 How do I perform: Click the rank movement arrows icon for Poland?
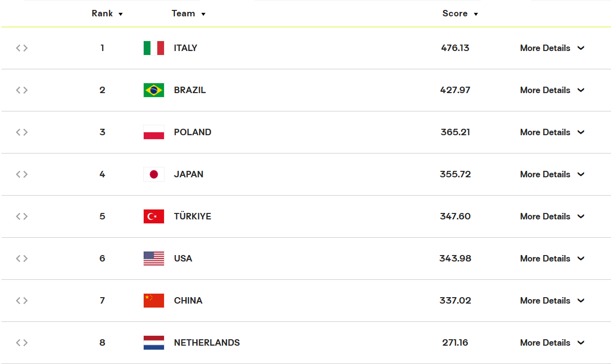coord(22,132)
